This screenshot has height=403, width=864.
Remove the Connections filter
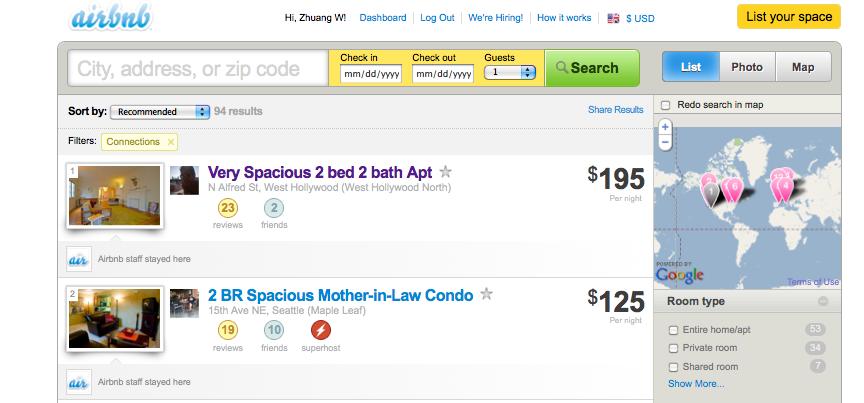coord(171,142)
